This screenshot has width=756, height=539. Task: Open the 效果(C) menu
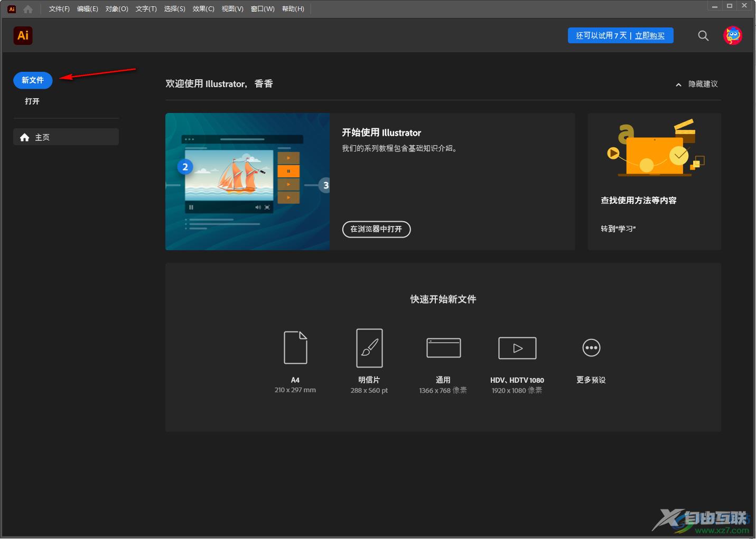pos(203,9)
